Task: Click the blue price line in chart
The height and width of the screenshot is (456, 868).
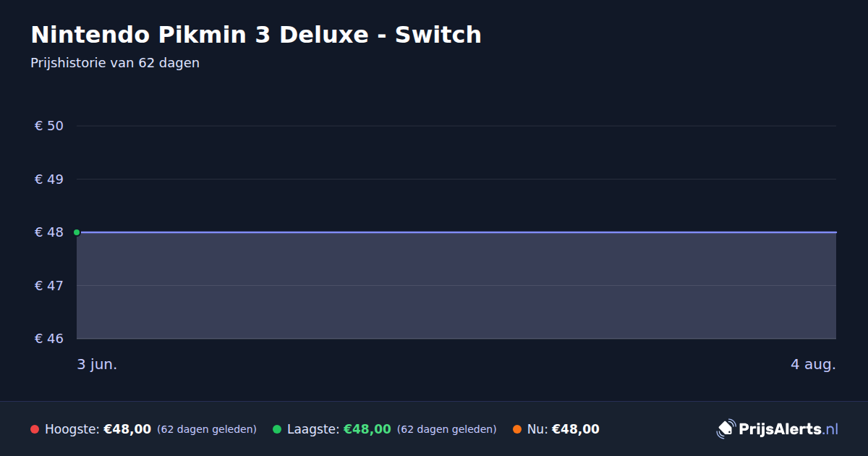Action: [x=456, y=232]
